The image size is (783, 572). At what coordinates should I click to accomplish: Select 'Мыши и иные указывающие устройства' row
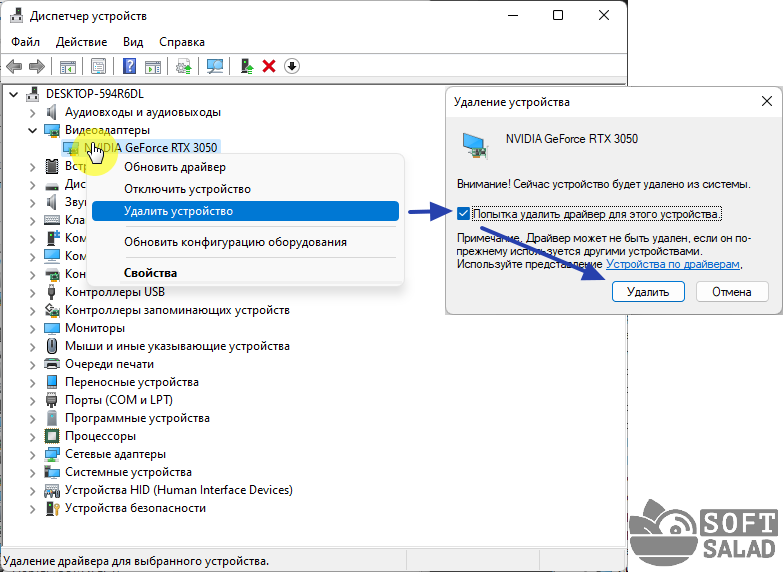pos(177,346)
